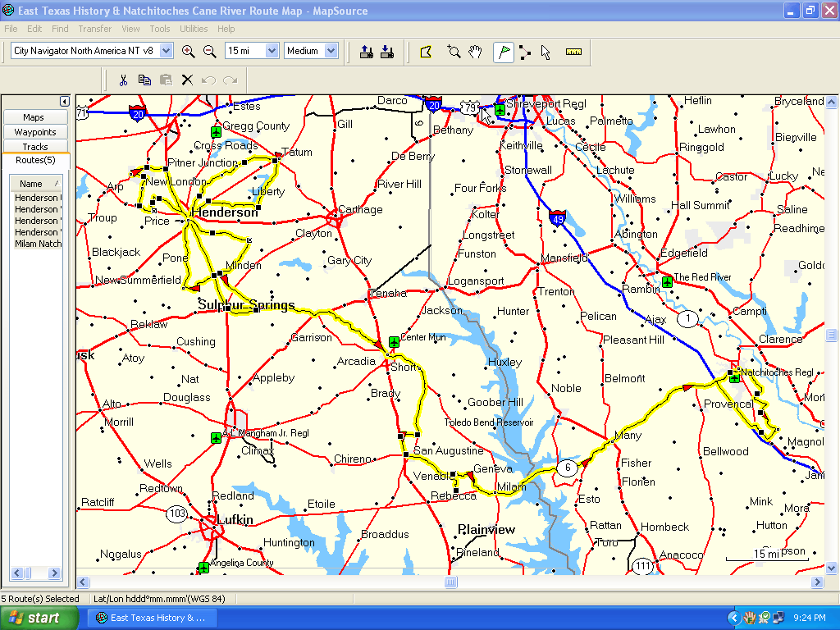
Task: Click the Cut scissors icon
Action: pos(123,80)
